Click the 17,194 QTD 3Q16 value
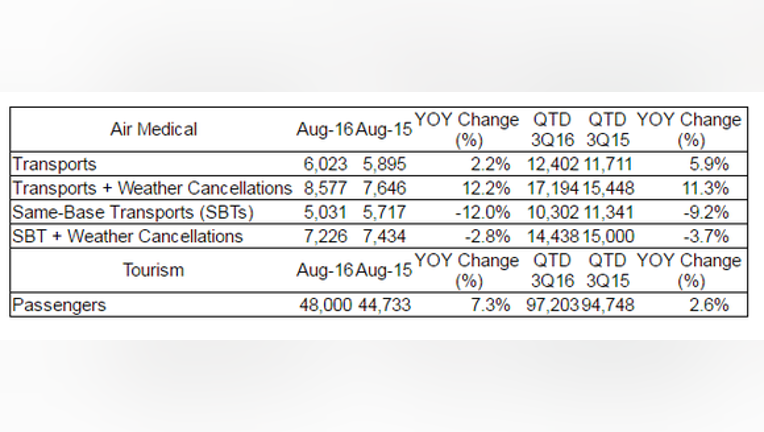Screen dimensions: 764x432 point(553,188)
